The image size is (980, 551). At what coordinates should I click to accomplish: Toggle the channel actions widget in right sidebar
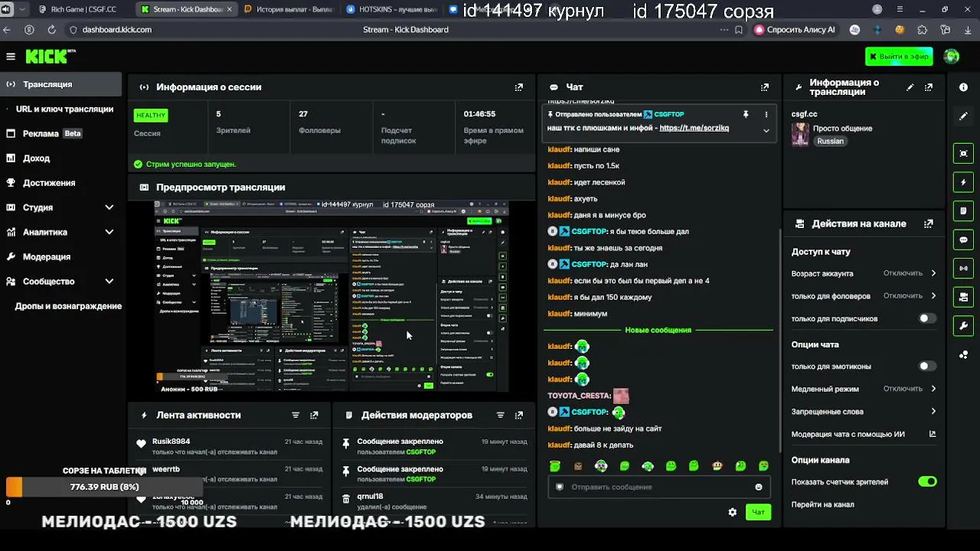click(x=963, y=297)
